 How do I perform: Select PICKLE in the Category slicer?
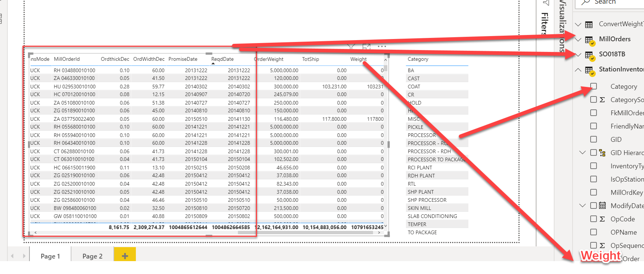pos(438,127)
